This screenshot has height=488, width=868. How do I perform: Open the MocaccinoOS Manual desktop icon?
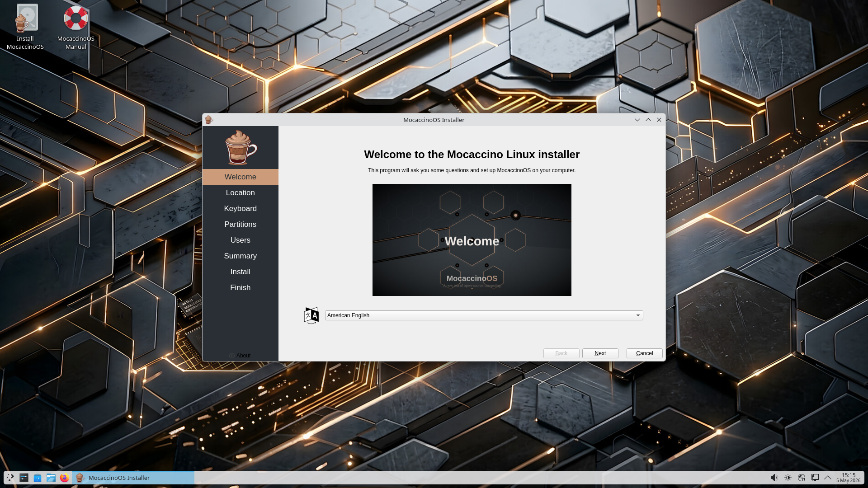point(76,27)
